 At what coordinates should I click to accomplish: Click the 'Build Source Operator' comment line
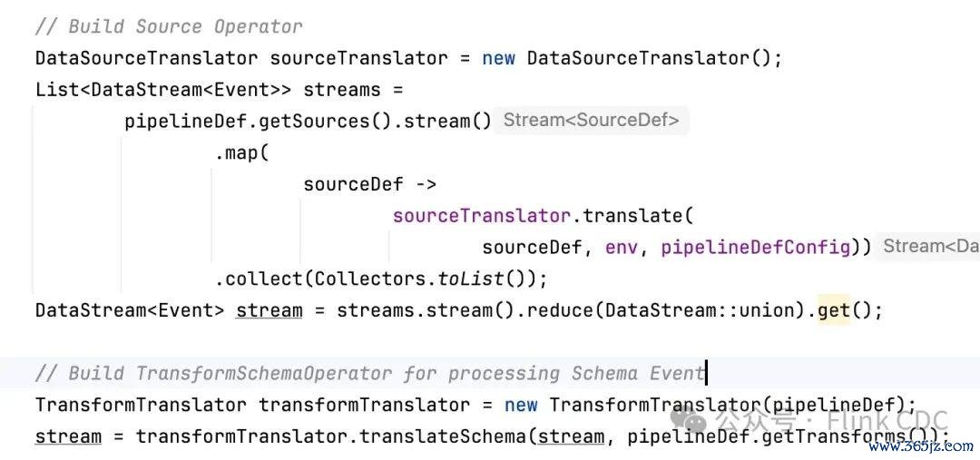coord(169,27)
